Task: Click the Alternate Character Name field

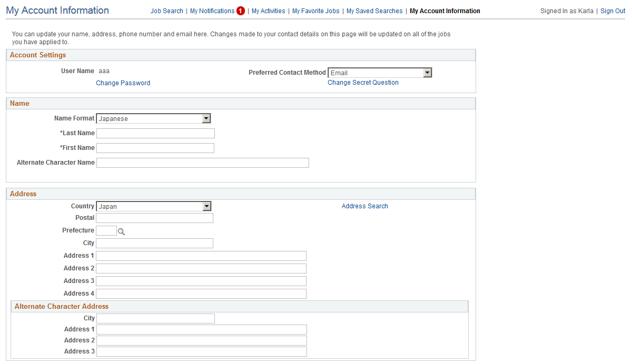Action: [203, 163]
